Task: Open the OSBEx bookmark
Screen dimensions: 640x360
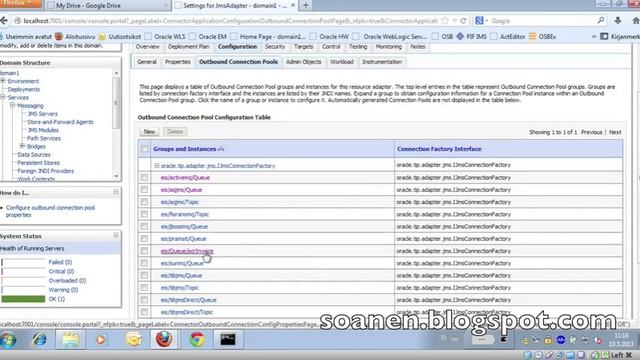Action: (x=542, y=36)
